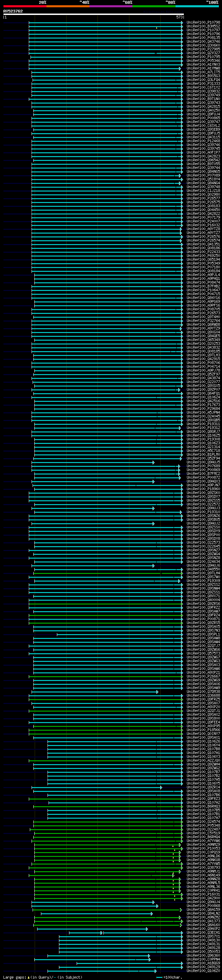The height and width of the screenshot is (980, 222).
Task: Open hit UniRef100_P26577
Action: 203,198
